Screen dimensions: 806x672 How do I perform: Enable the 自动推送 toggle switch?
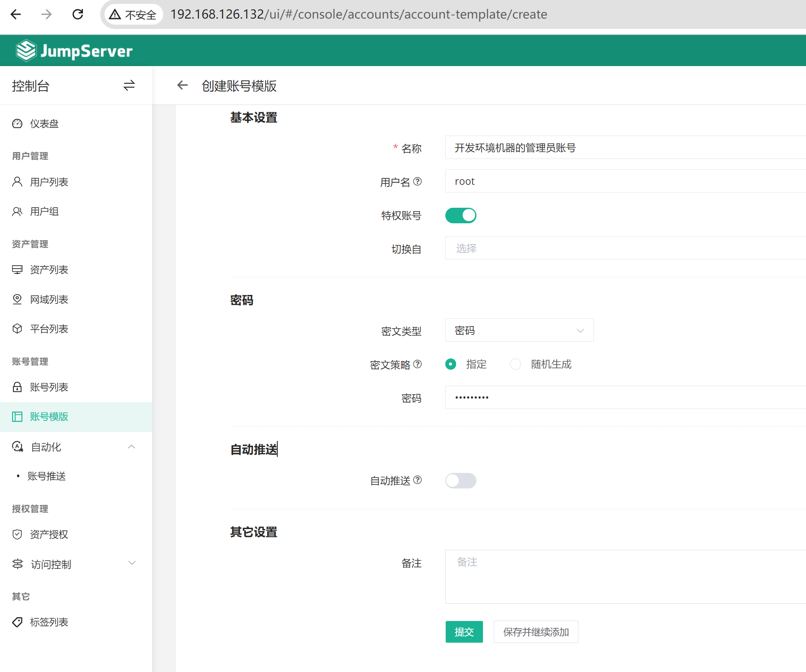[x=460, y=480]
